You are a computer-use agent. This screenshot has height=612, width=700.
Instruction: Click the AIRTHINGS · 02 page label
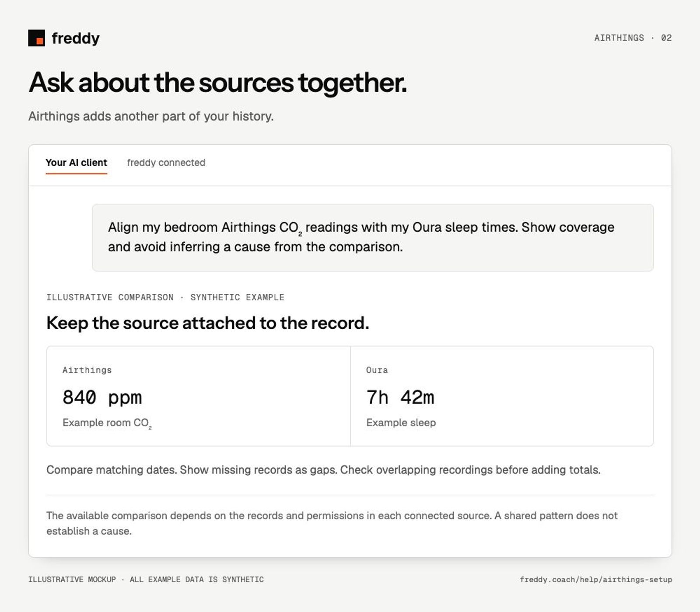pyautogui.click(x=633, y=38)
